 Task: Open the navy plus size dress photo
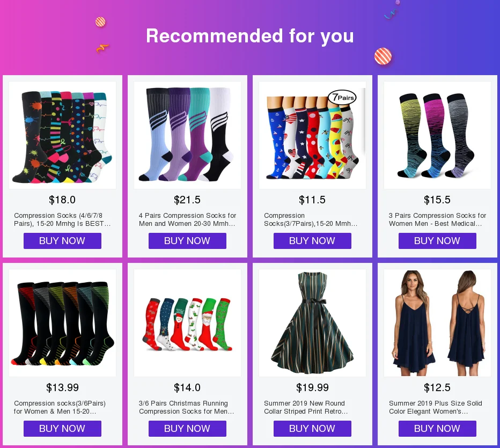[x=438, y=323]
